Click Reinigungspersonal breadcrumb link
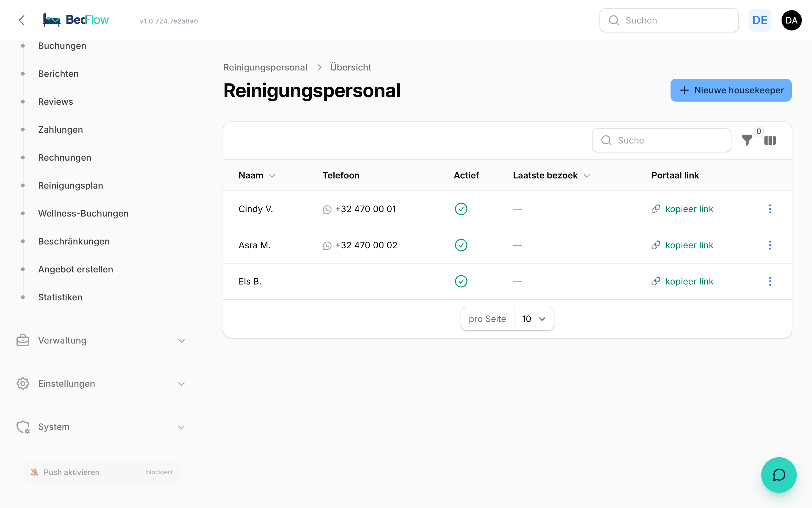Image resolution: width=812 pixels, height=508 pixels. pos(265,67)
